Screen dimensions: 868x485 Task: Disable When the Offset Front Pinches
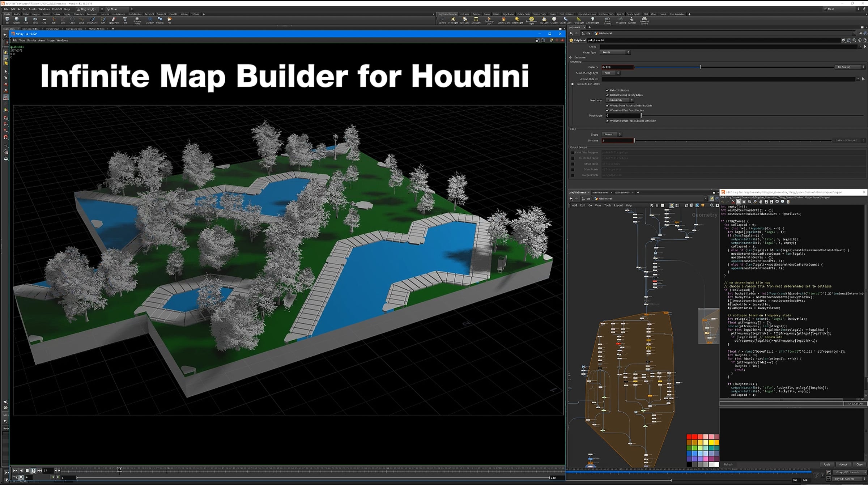(607, 111)
